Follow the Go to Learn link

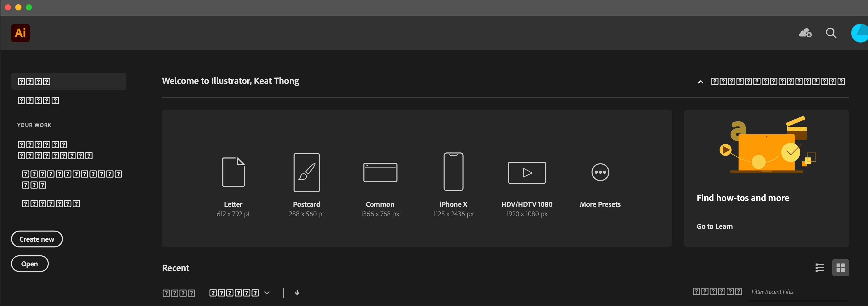click(714, 226)
